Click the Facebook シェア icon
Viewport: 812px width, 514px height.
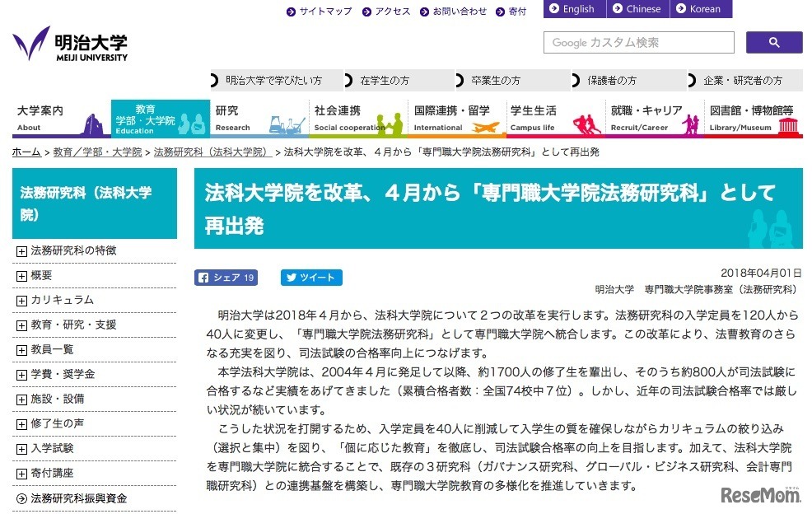click(204, 278)
